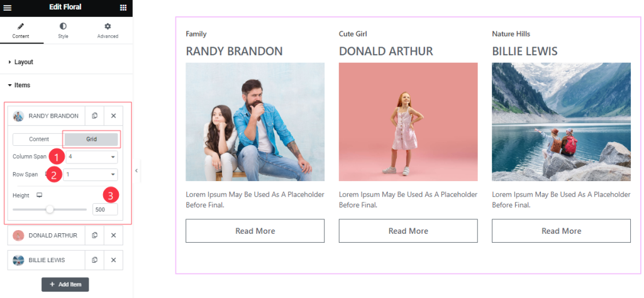Screen dimensions: 644x298
Task: Duplicate the RANDY BRANDON item
Action: pos(95,116)
